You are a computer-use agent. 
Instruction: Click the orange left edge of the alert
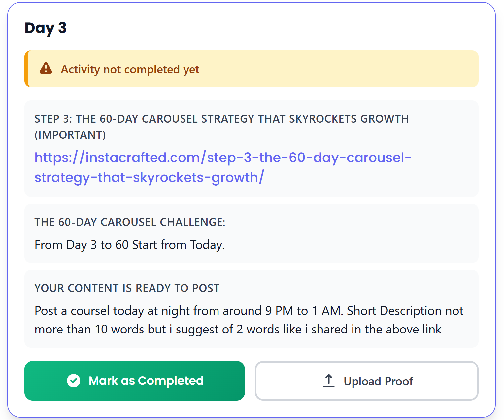(x=26, y=69)
